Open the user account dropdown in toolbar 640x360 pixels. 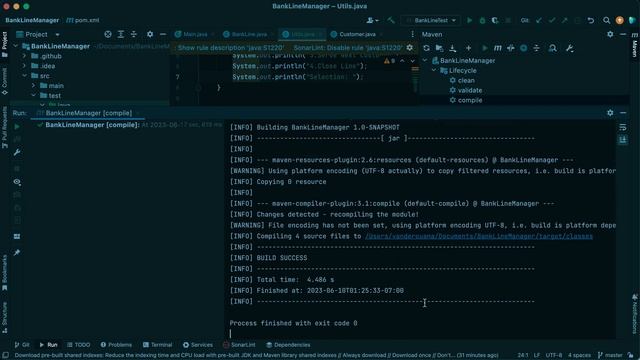pyautogui.click(x=372, y=20)
